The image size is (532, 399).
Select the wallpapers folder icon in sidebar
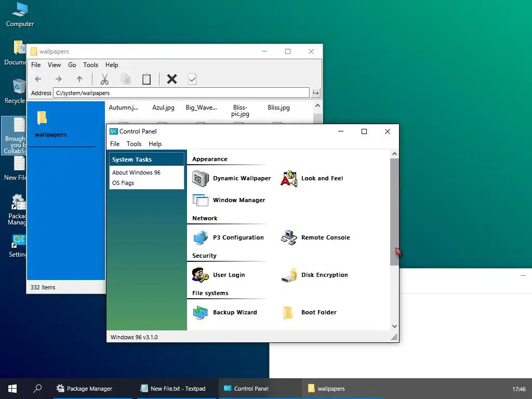[x=42, y=118]
